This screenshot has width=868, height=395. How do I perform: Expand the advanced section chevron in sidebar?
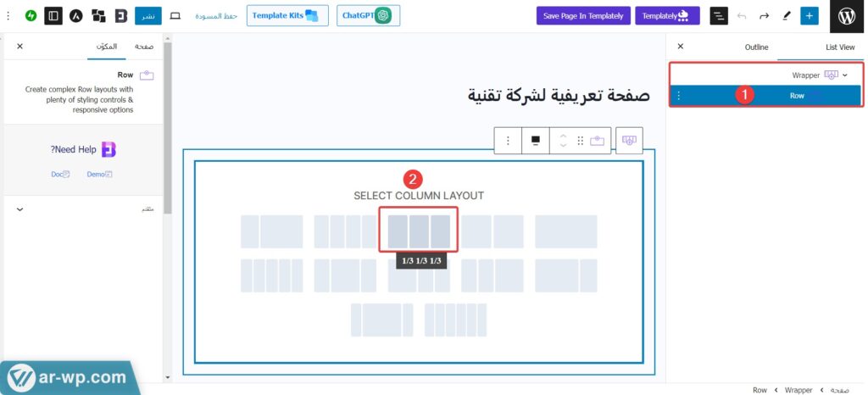20,209
